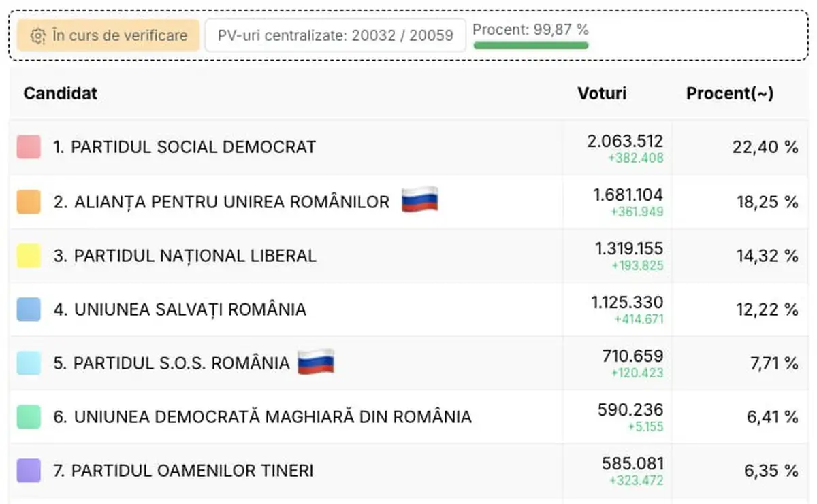Click the flag icon beside Partidul S.O.S. România
Screen dimensions: 817x504
(x=316, y=362)
